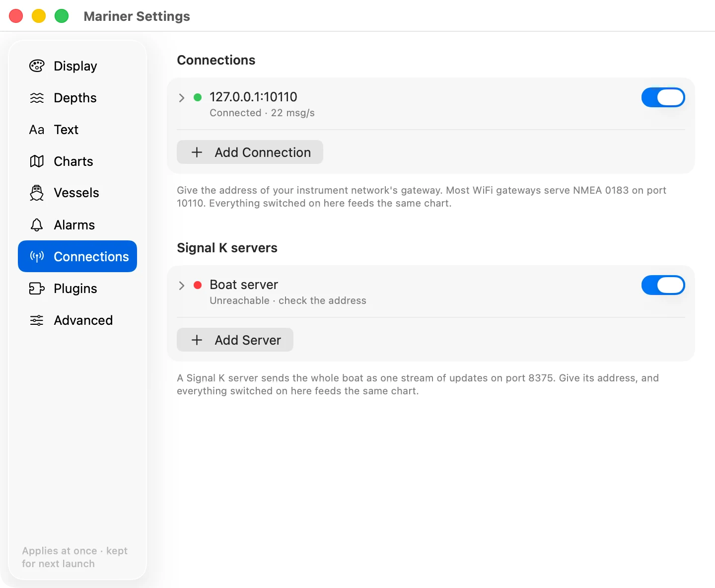Viewport: 715px width, 588px height.
Task: Click the Display palette icon
Action: tap(37, 66)
